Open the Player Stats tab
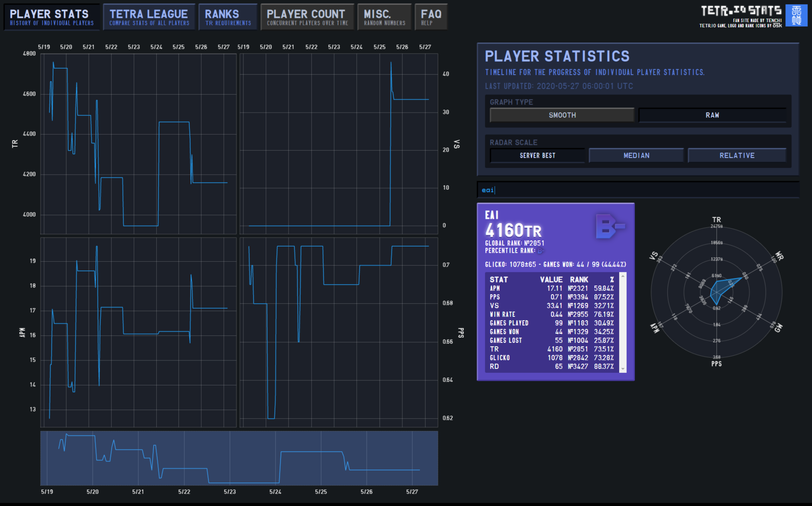812x506 pixels. (x=52, y=17)
